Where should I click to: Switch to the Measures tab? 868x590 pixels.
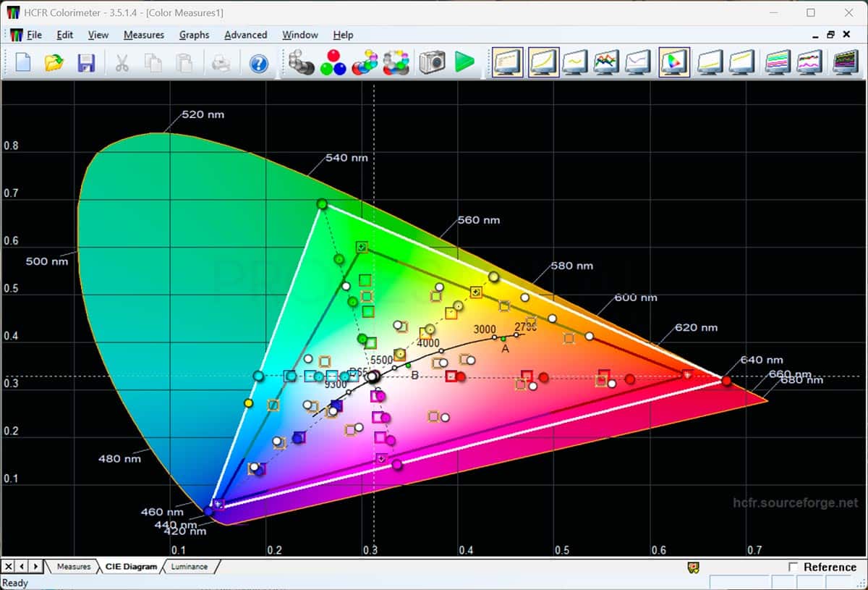pyautogui.click(x=74, y=567)
